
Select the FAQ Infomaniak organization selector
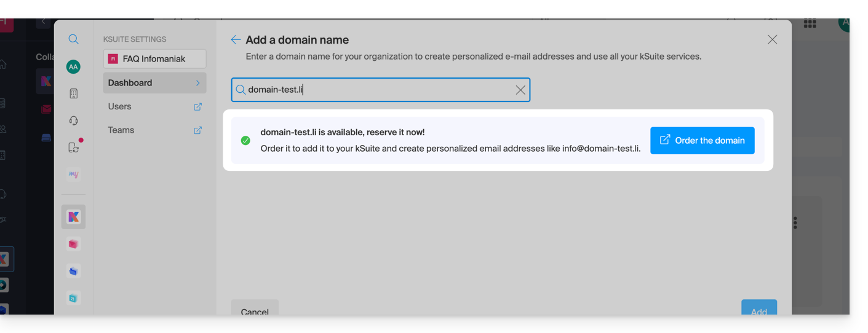point(154,59)
